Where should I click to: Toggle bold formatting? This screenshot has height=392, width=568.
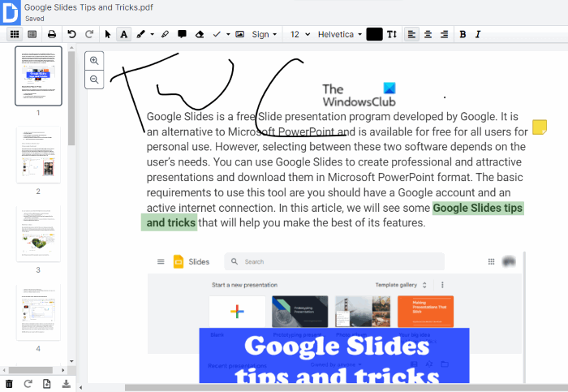coord(463,34)
